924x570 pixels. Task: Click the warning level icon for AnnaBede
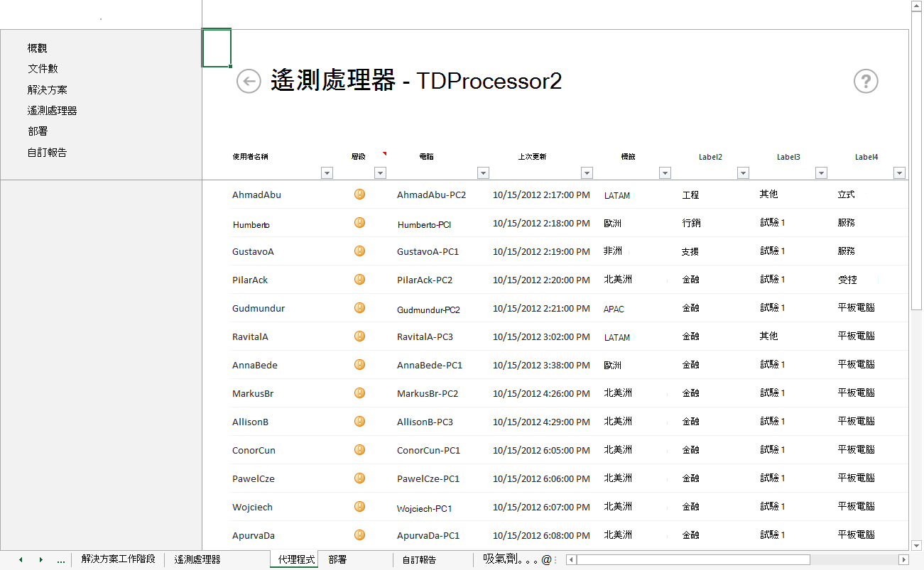point(359,364)
